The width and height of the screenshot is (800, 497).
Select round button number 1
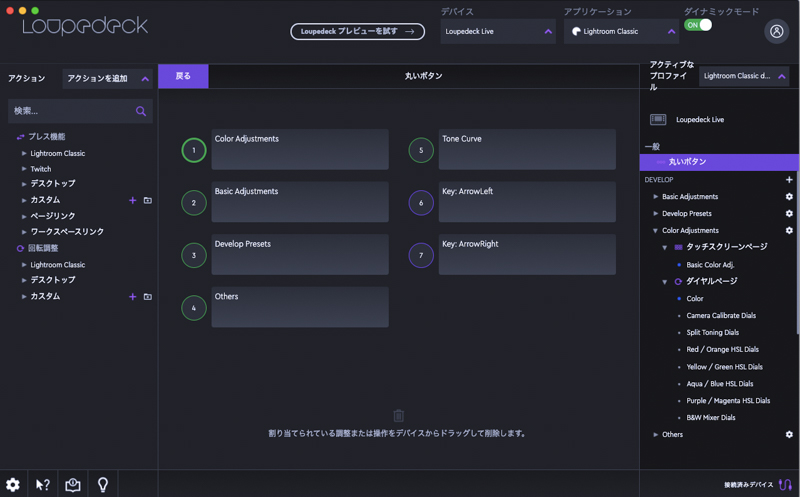coord(194,150)
